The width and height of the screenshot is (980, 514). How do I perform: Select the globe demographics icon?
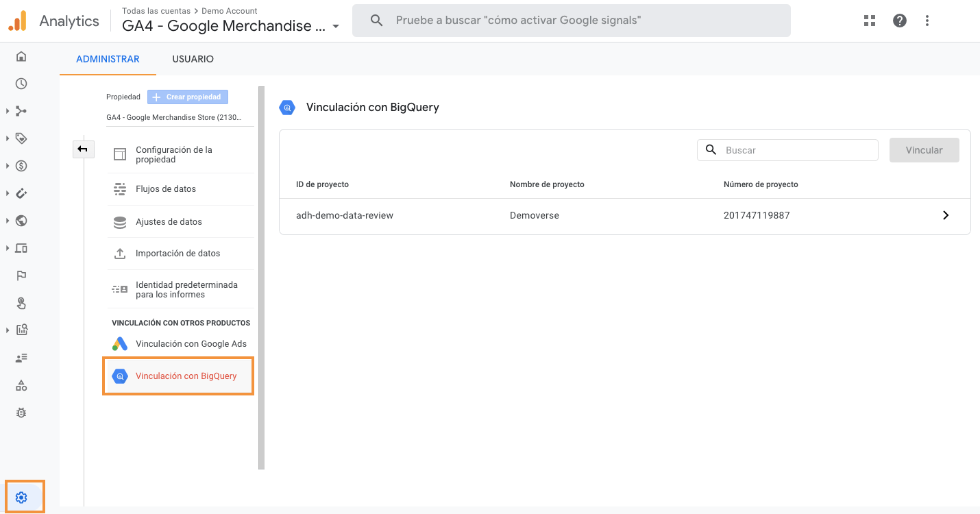click(x=21, y=221)
